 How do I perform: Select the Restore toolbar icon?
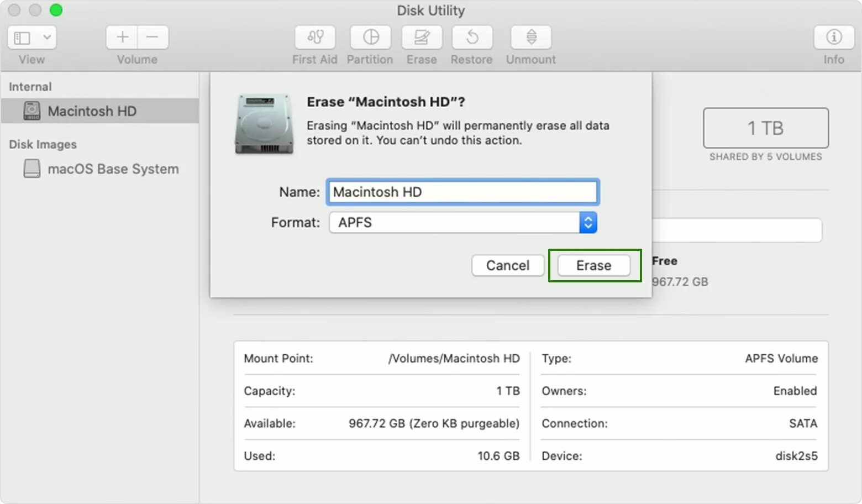pos(472,38)
